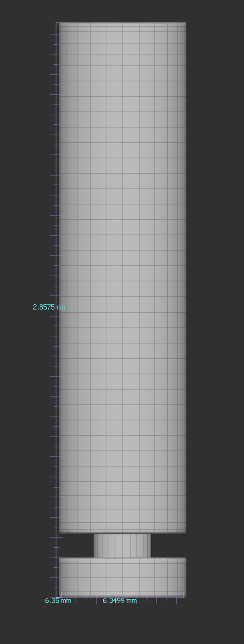The image size is (244, 644).
Task: Select the large cylinder body mesh
Action: click(x=122, y=278)
